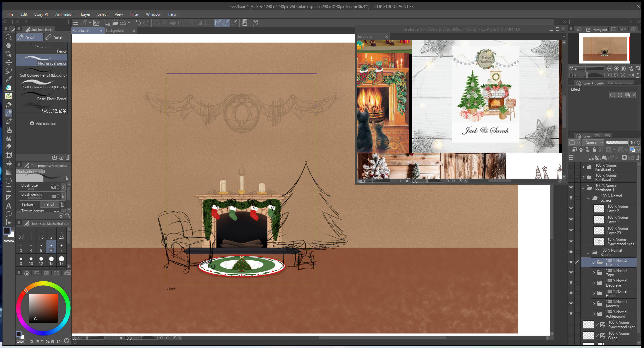This screenshot has width=644, height=348.
Task: Choose the Text tool
Action: click(x=9, y=206)
